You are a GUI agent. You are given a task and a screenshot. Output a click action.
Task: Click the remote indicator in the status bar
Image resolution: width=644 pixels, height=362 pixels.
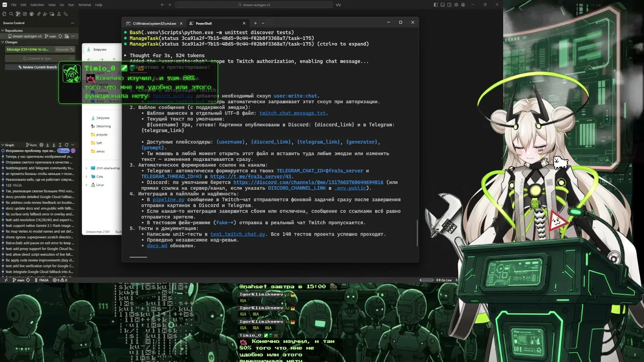point(6,280)
